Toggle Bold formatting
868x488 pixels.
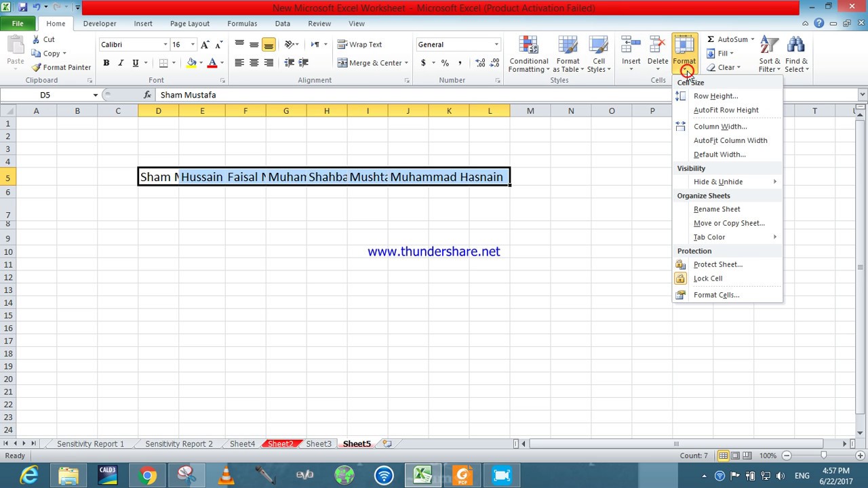tap(106, 63)
